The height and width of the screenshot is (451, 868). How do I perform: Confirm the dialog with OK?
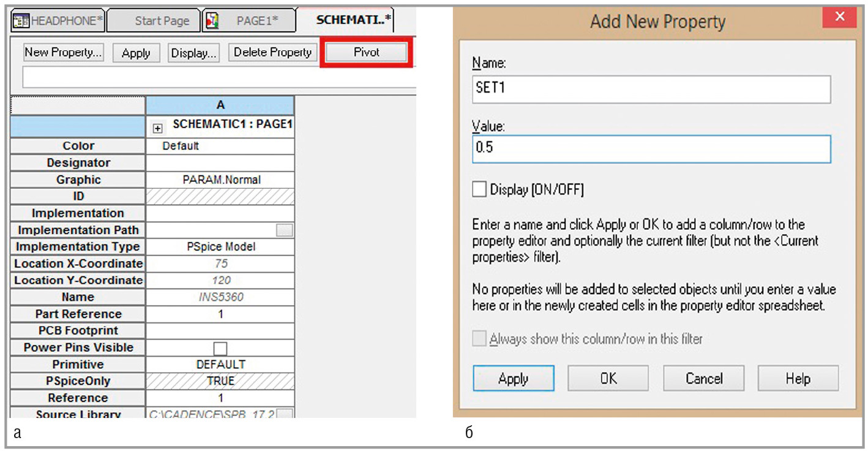(608, 379)
